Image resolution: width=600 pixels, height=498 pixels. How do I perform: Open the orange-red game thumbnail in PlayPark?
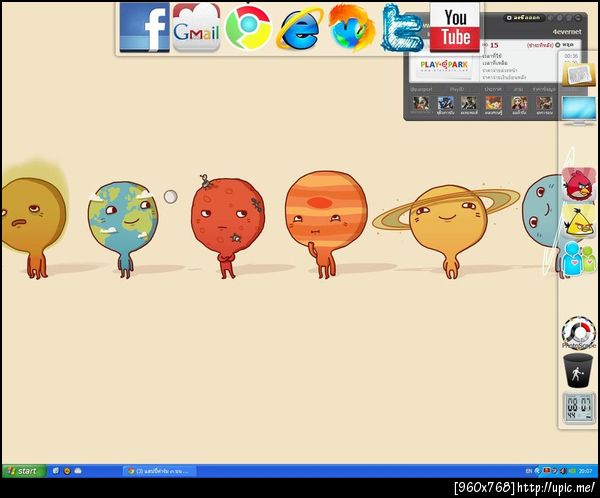coord(493,103)
